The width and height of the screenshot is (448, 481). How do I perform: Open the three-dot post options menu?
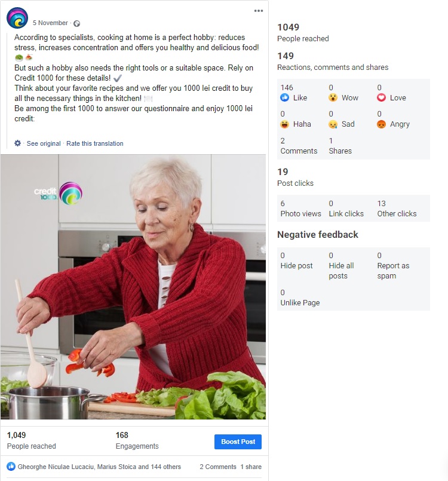pyautogui.click(x=259, y=11)
